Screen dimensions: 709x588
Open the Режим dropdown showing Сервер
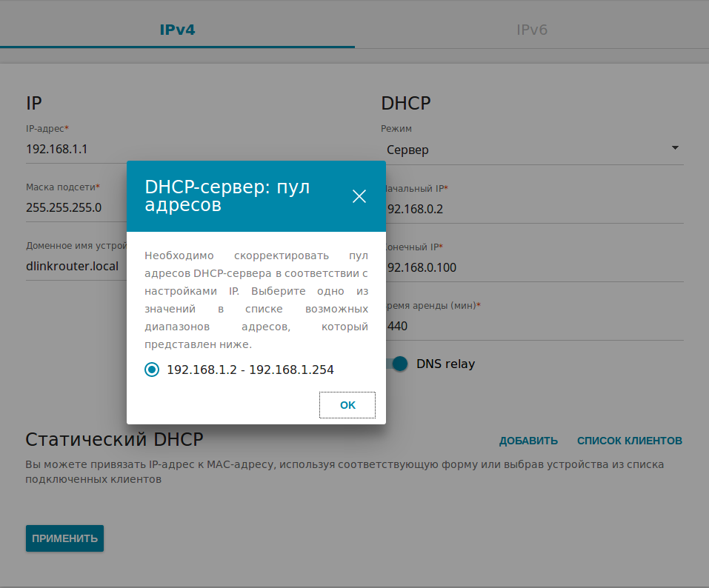(530, 150)
